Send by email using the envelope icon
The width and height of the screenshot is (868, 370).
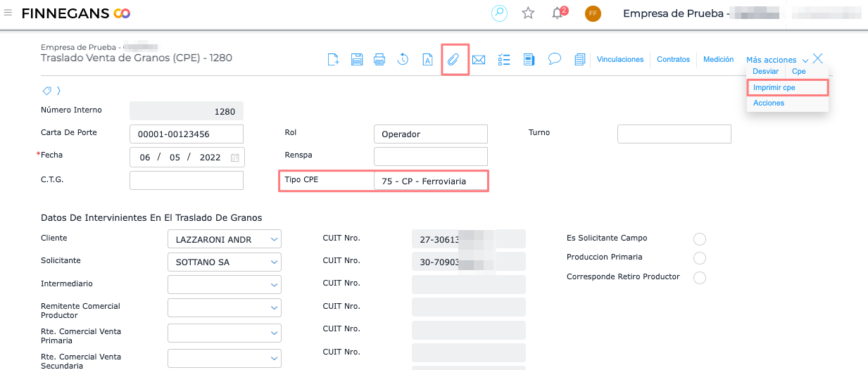[479, 60]
